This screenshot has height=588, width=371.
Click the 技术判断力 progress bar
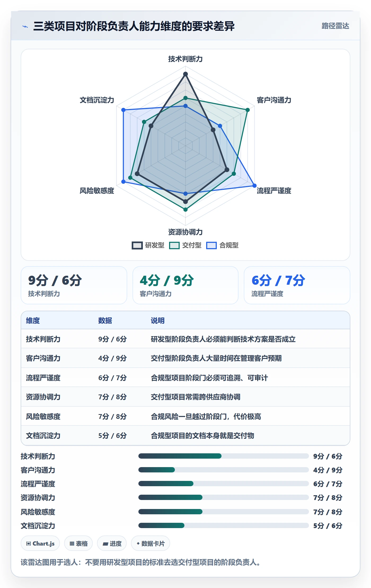pos(223,456)
